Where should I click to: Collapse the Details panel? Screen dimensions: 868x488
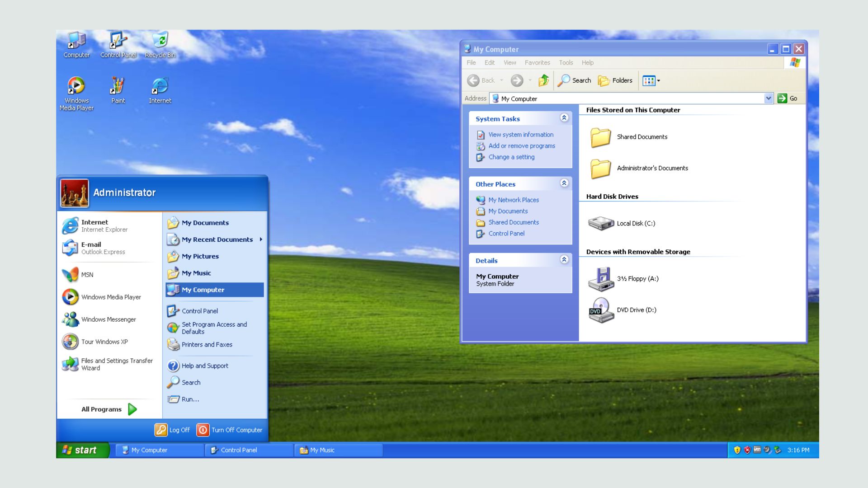(x=564, y=259)
